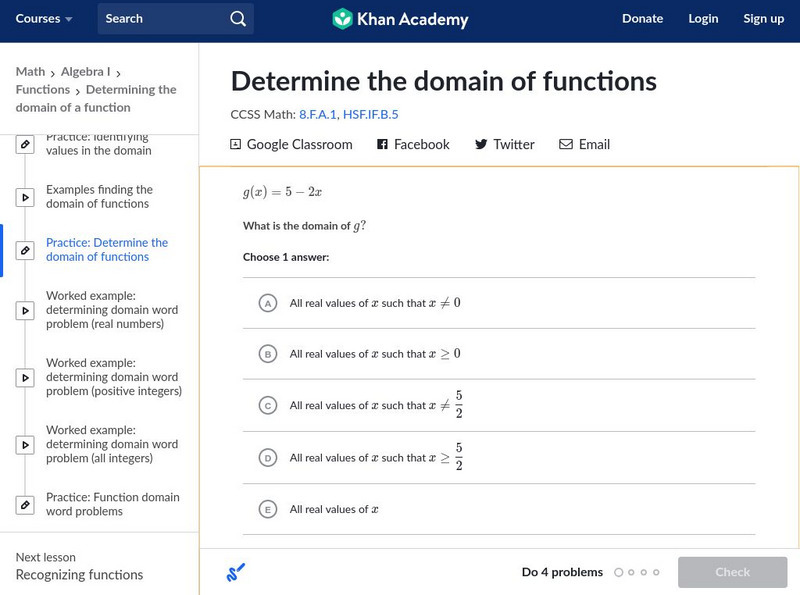Screen dimensions: 800x595
Task: Open the HSF.IF.B.5 standards link
Action: tap(370, 114)
